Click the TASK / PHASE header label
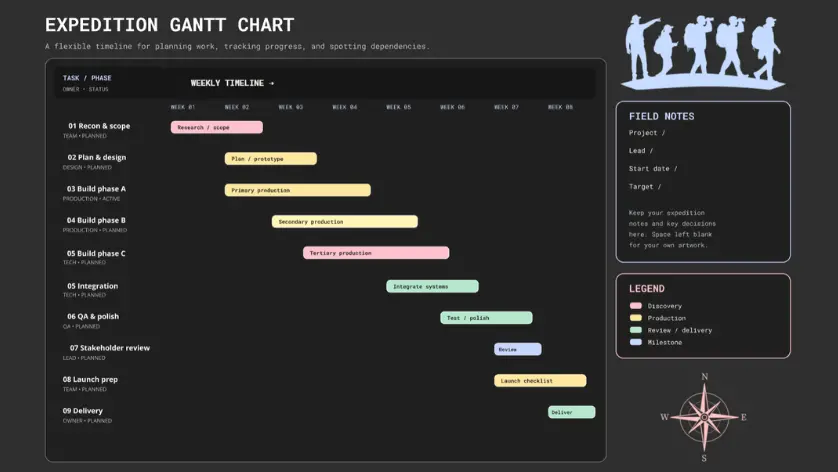 coord(87,78)
